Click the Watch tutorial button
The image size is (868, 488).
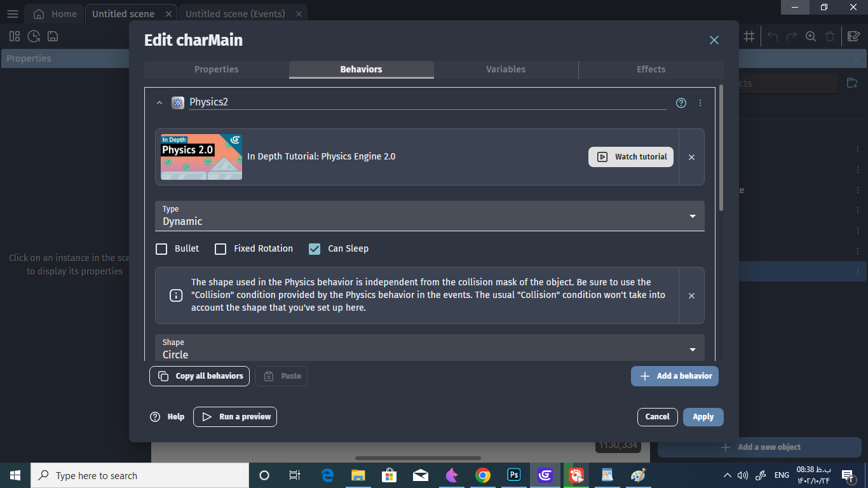(x=632, y=157)
